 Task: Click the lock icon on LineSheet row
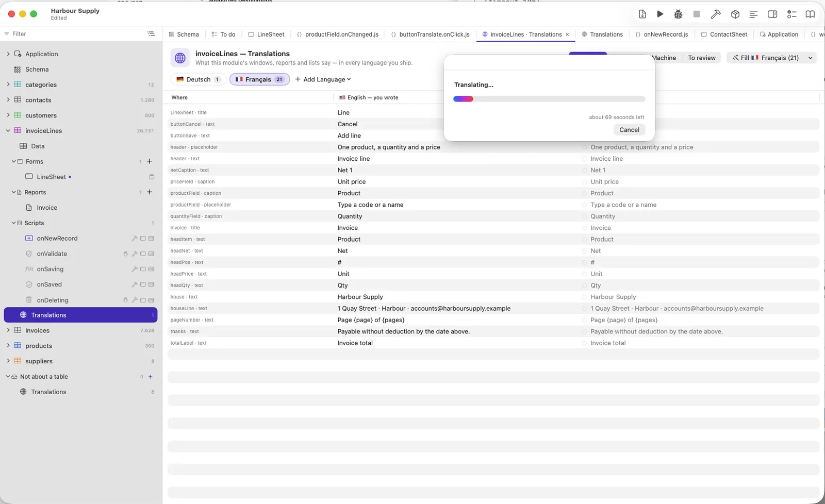(x=152, y=177)
